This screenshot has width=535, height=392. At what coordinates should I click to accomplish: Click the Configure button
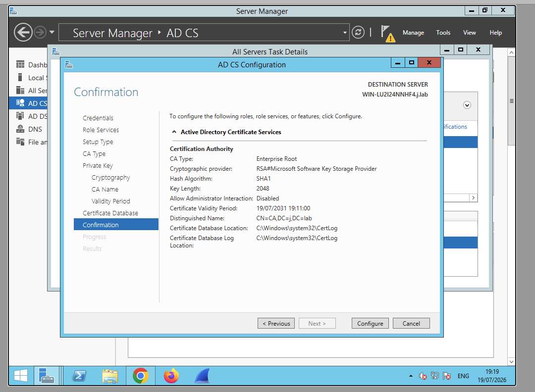coord(370,324)
